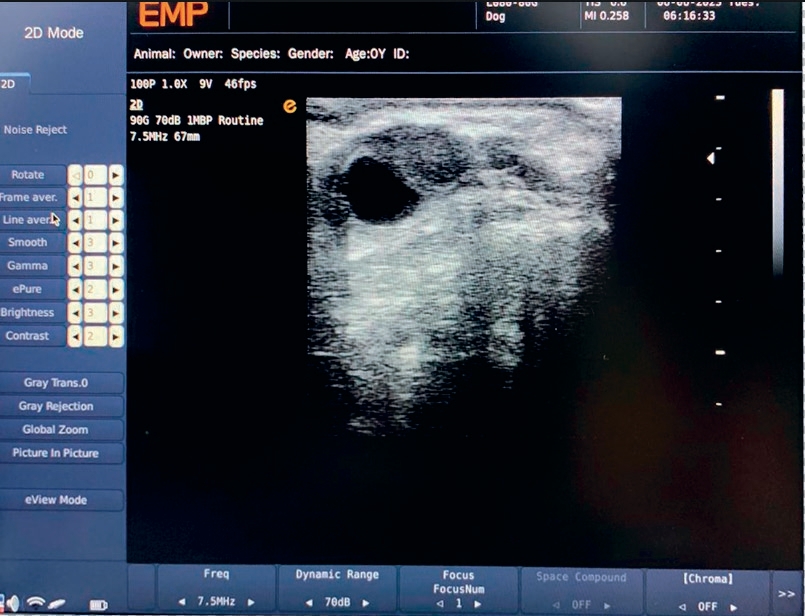The image size is (805, 616).
Task: Raise the ePure level
Action: (116, 290)
